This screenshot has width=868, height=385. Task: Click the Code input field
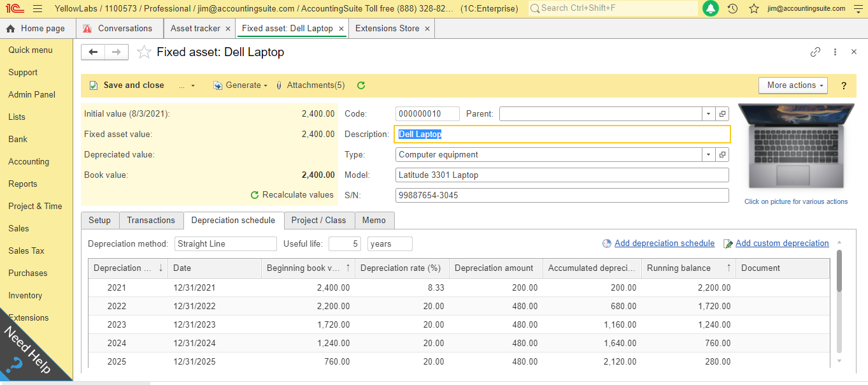[x=427, y=114]
